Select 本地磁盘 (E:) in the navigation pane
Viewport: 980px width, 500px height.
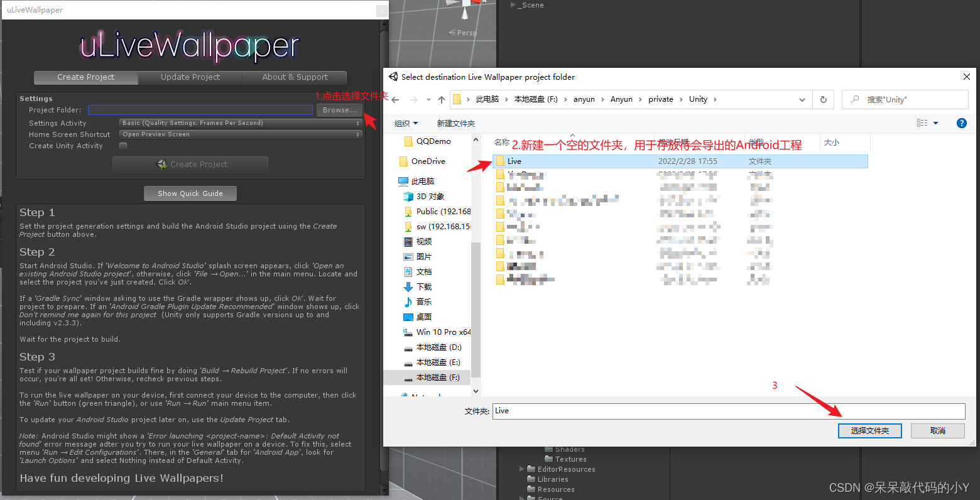pyautogui.click(x=438, y=362)
